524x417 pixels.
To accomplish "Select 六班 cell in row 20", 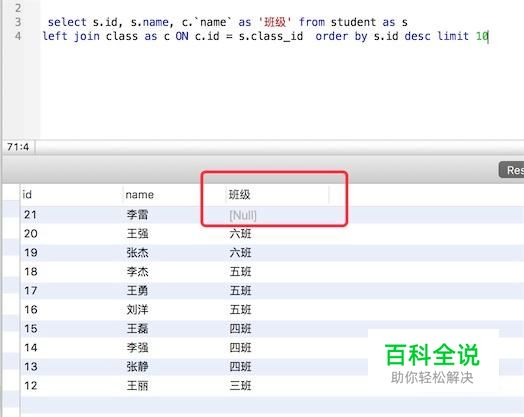I will click(240, 234).
